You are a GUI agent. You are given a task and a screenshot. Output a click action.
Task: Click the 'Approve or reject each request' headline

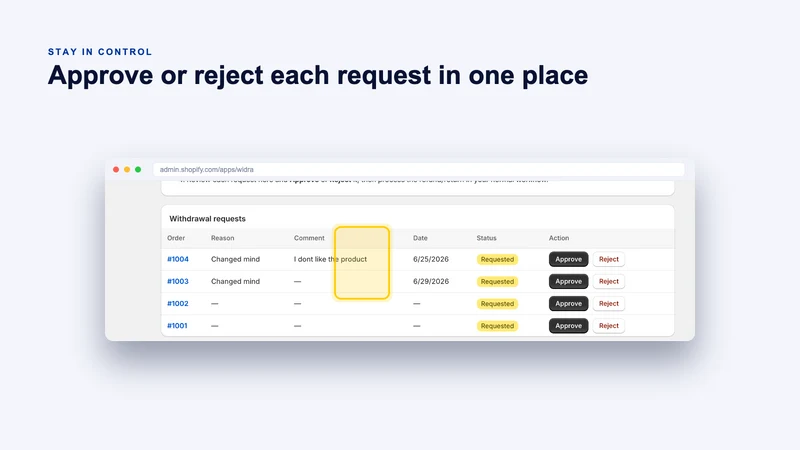click(x=318, y=76)
